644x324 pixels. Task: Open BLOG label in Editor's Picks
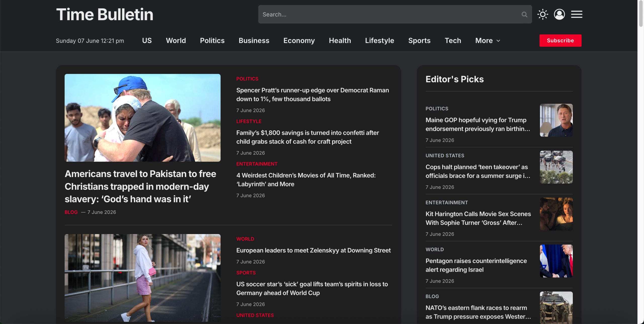click(432, 296)
